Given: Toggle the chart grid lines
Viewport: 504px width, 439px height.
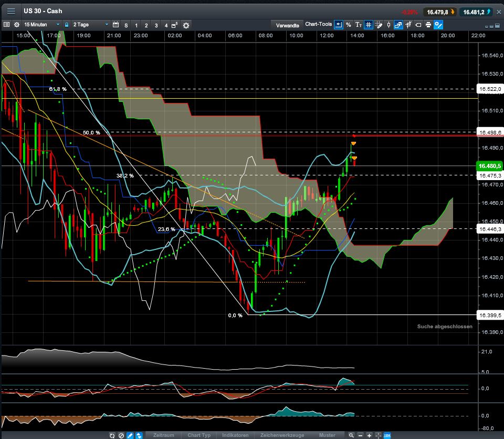Looking at the screenshot, I should tap(369, 25).
